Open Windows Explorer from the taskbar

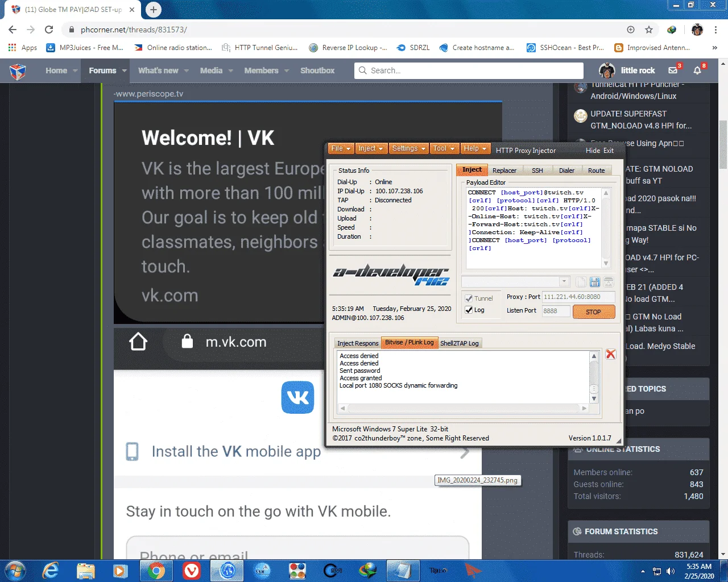tap(86, 571)
